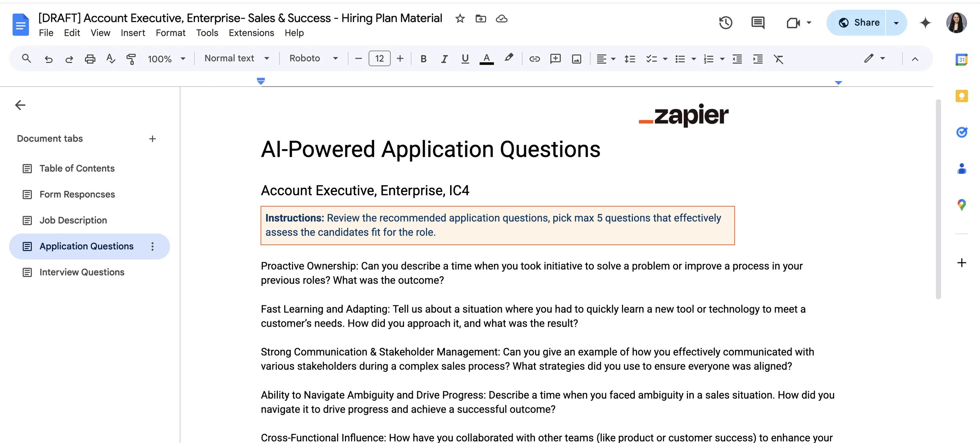Toggle bold formatting
Image resolution: width=980 pixels, height=443 pixels.
click(423, 59)
